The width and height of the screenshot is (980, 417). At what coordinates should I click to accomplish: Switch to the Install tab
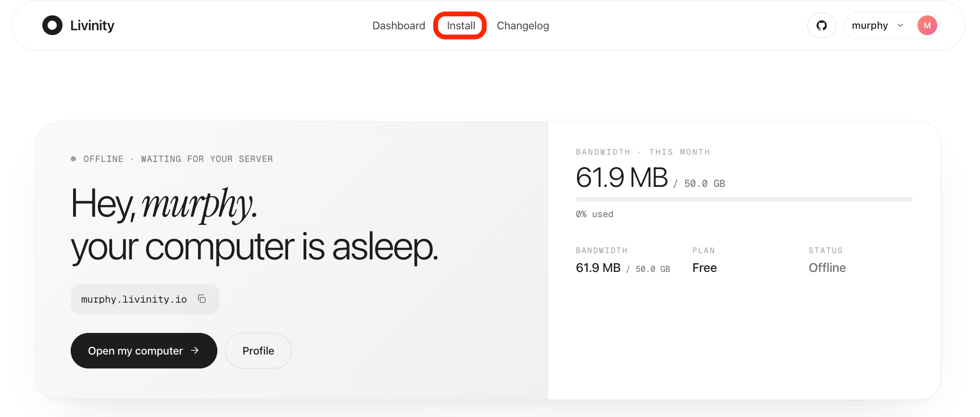461,25
